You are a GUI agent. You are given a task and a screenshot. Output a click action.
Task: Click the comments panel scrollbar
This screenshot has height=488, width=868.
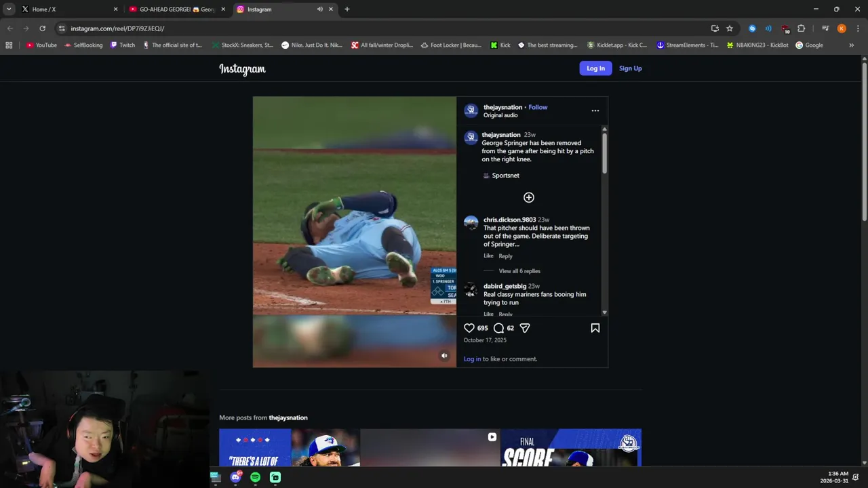[x=604, y=154]
